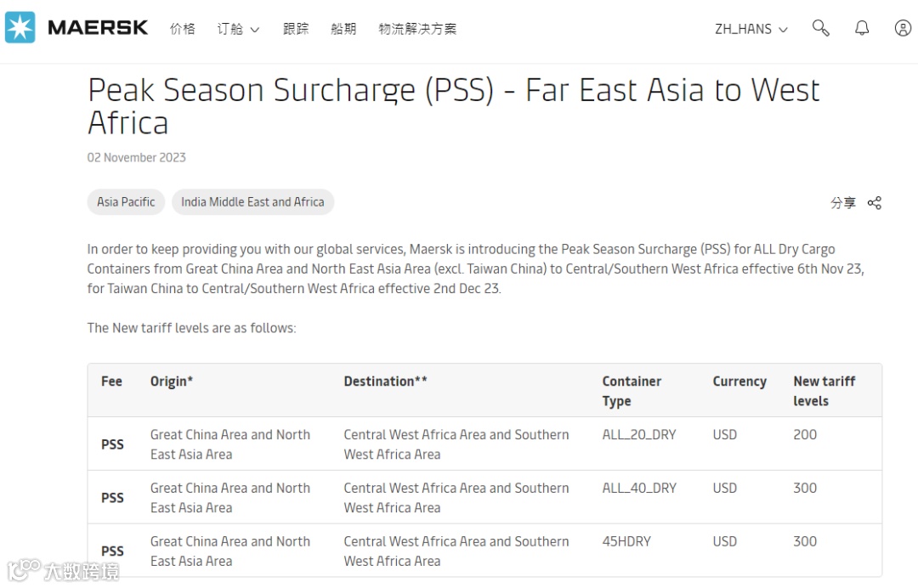The width and height of the screenshot is (918, 588).
Task: Click the PSS cell in ALL_20_DRY row
Action: (x=112, y=444)
